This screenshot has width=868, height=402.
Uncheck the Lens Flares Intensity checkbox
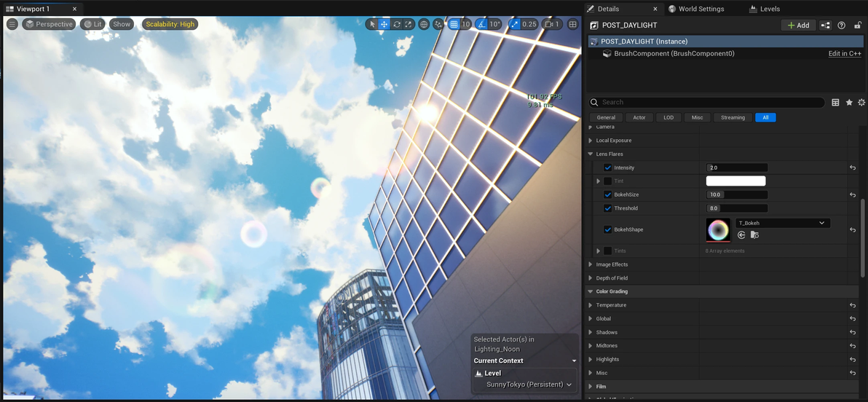(x=608, y=167)
